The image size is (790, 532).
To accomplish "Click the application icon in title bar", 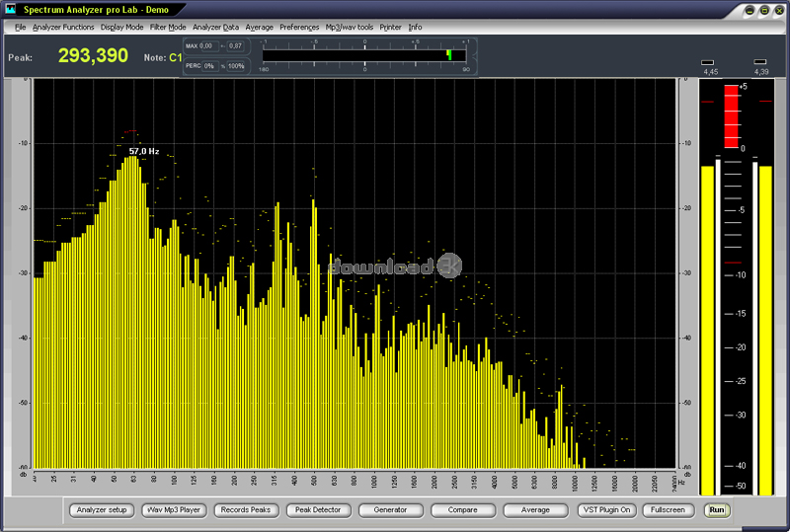I will [11, 10].
